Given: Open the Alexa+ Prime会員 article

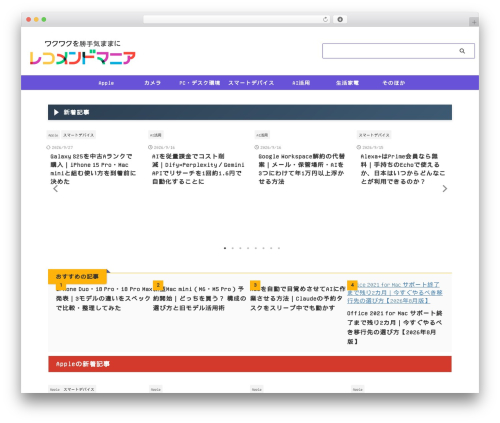Looking at the screenshot, I should point(403,169).
